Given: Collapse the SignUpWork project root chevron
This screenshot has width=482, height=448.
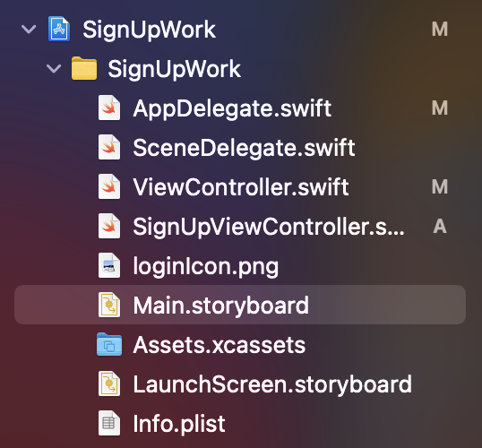Looking at the screenshot, I should [x=29, y=30].
